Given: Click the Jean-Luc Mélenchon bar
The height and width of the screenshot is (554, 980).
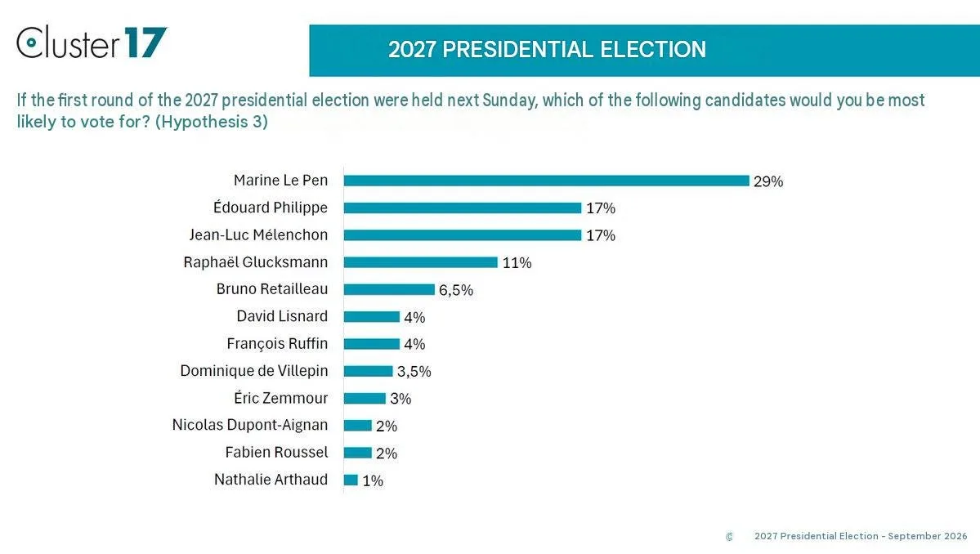Looking at the screenshot, I should [x=463, y=235].
